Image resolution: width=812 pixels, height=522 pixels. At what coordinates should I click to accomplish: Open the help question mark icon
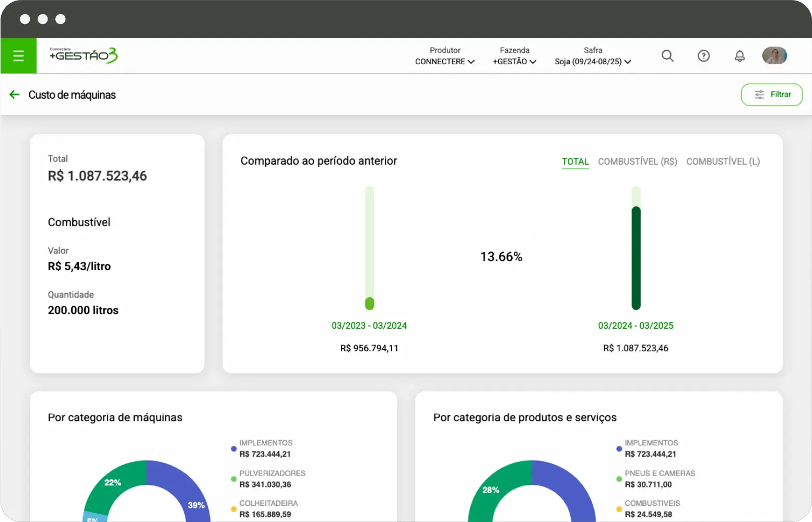pyautogui.click(x=703, y=56)
